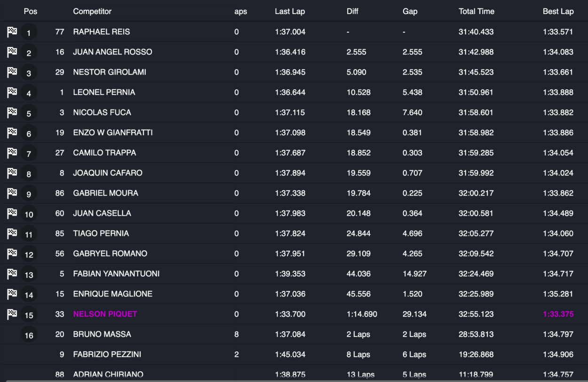588x382 pixels.
Task: Open competitor NESTOR GIROLAMI
Action: tap(110, 72)
